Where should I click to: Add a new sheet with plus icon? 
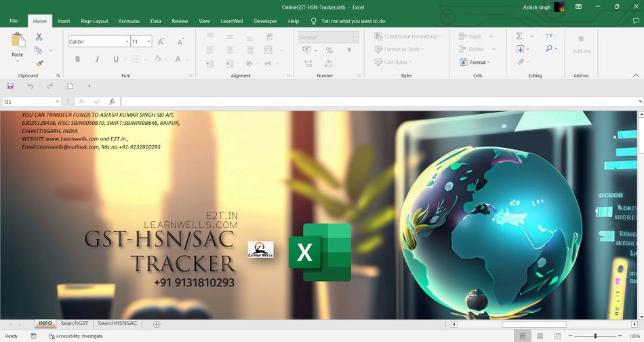point(157,324)
